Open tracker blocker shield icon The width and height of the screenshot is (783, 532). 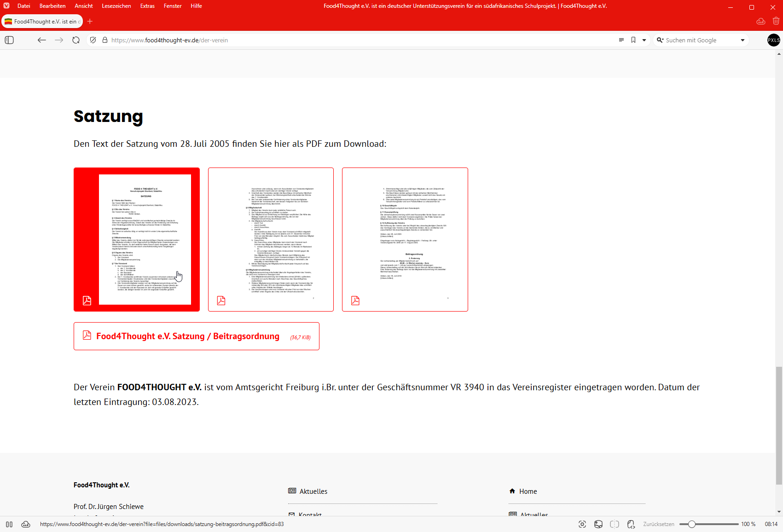(93, 40)
